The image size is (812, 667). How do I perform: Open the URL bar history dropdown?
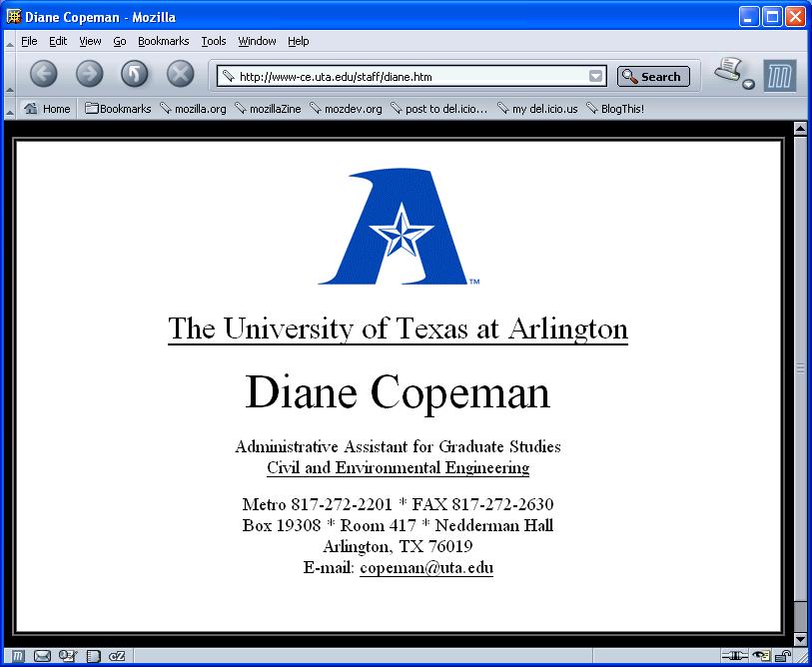(x=596, y=77)
